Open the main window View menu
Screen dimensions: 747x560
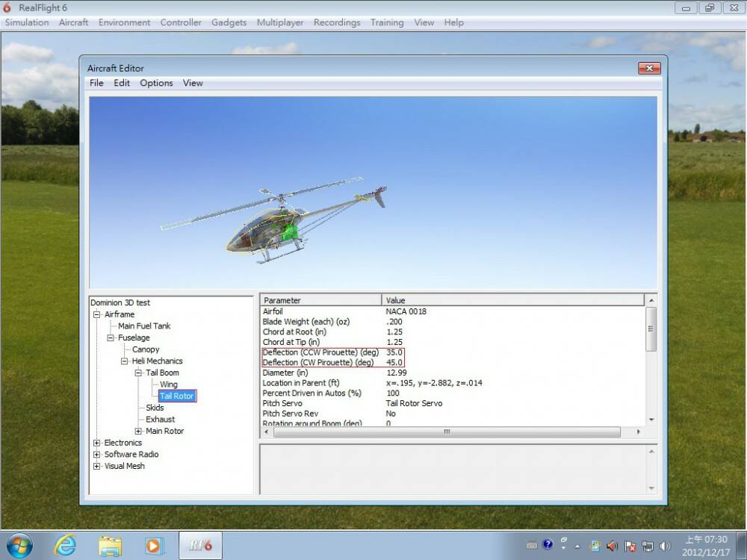coord(424,22)
